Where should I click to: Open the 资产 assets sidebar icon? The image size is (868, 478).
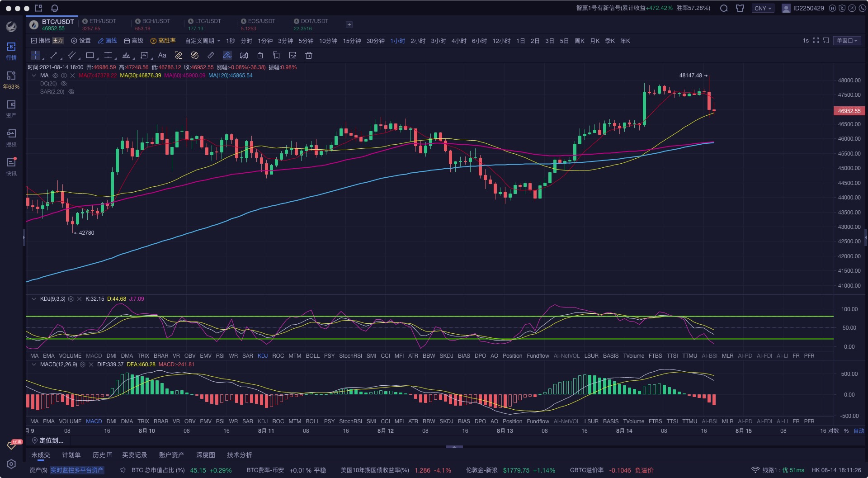(11, 109)
